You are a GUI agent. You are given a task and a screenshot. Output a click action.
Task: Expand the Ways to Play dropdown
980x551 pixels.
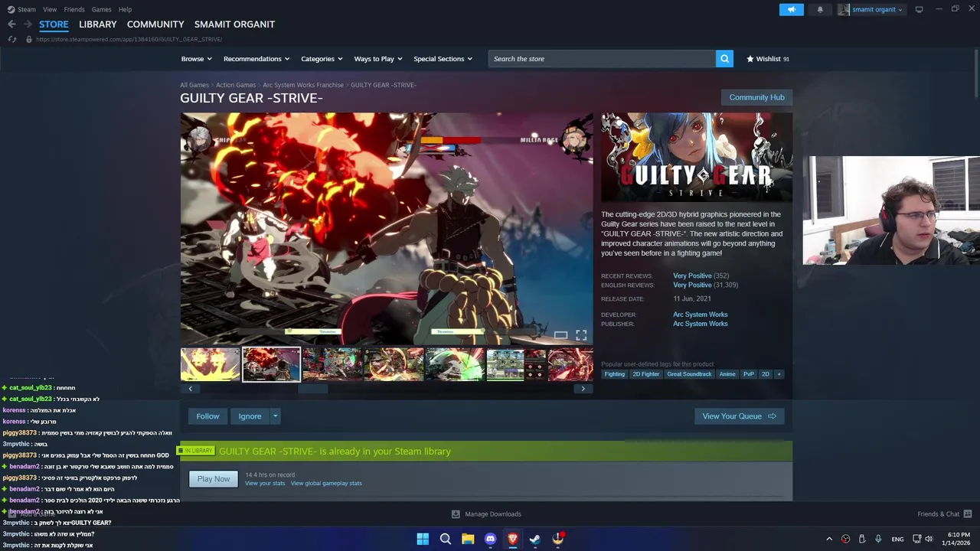click(378, 59)
